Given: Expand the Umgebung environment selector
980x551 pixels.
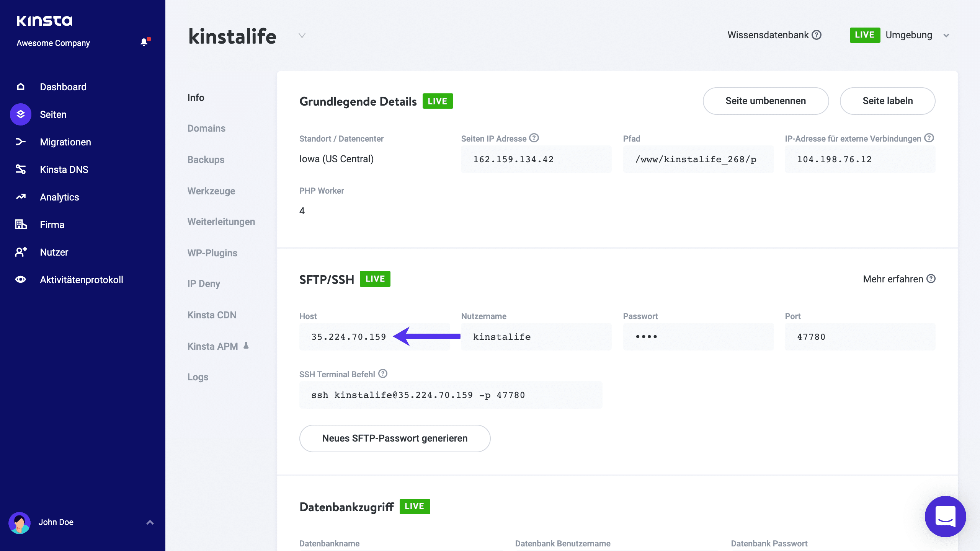Looking at the screenshot, I should click(x=946, y=35).
